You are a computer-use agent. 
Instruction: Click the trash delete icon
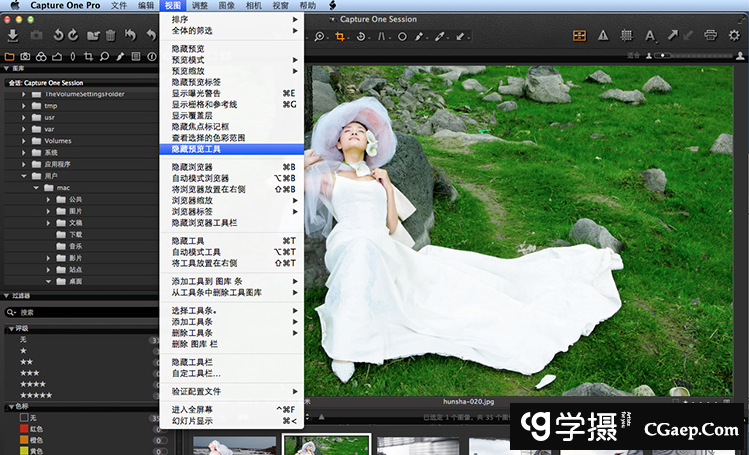(110, 36)
